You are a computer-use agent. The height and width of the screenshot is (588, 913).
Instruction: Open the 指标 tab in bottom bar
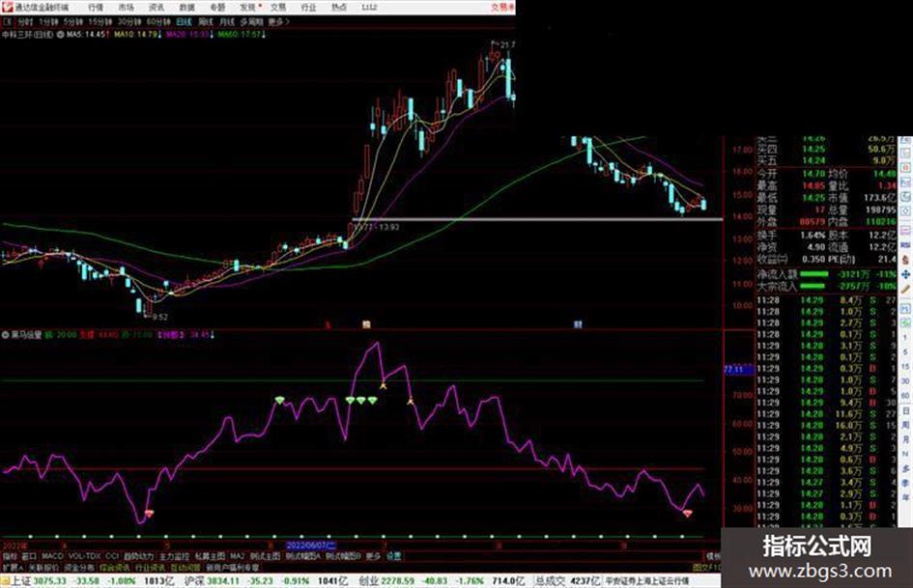tap(10, 556)
